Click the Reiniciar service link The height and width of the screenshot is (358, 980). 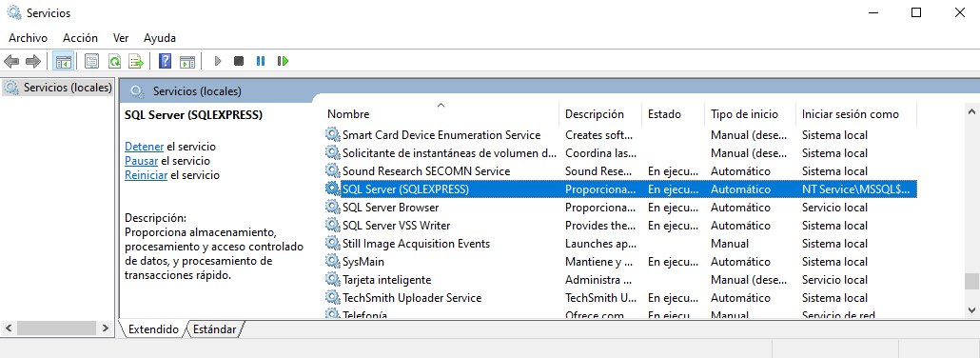[147, 175]
